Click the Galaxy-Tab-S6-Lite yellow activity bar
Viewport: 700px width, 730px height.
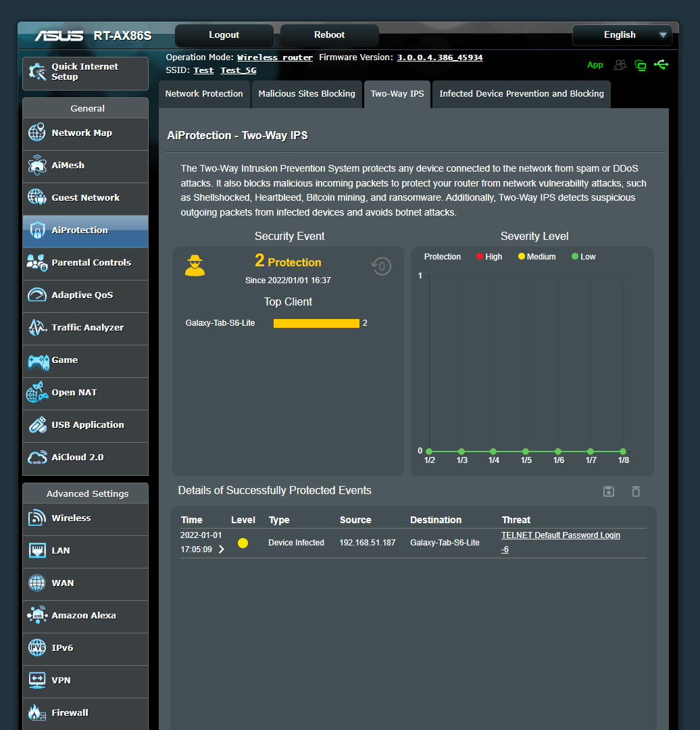pyautogui.click(x=316, y=323)
